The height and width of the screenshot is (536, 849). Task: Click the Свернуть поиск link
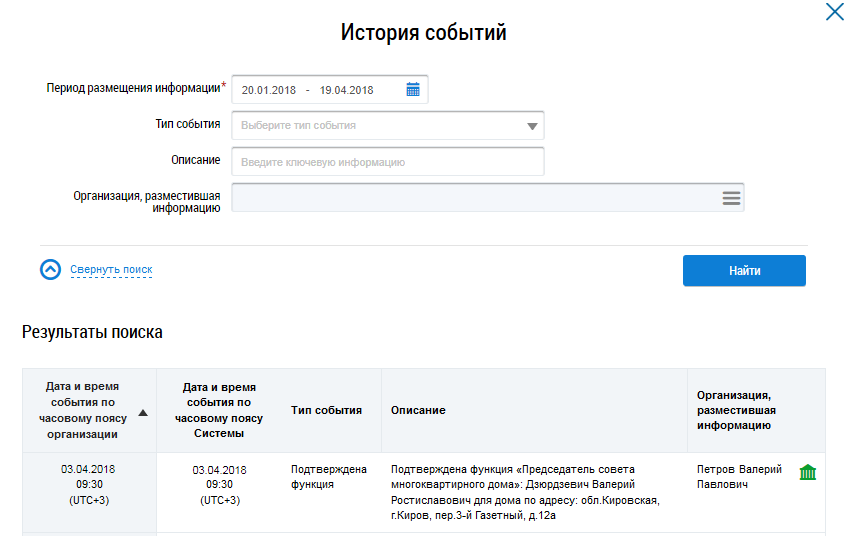coord(111,270)
